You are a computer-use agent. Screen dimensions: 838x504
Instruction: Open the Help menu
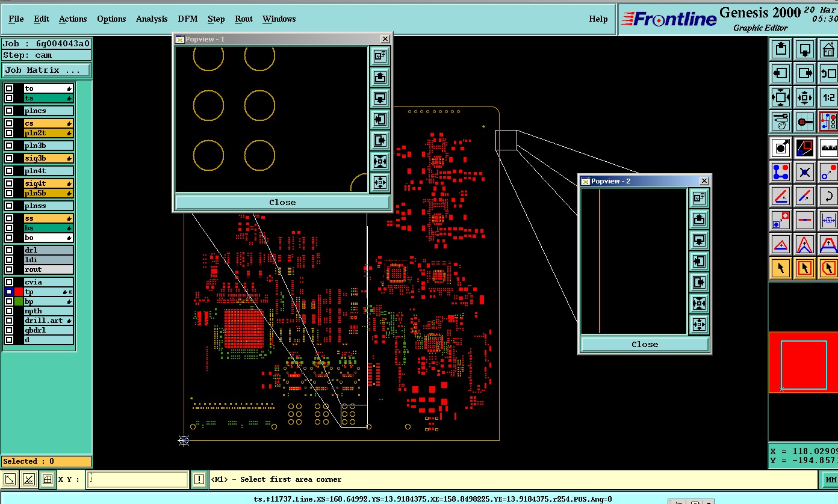598,19
